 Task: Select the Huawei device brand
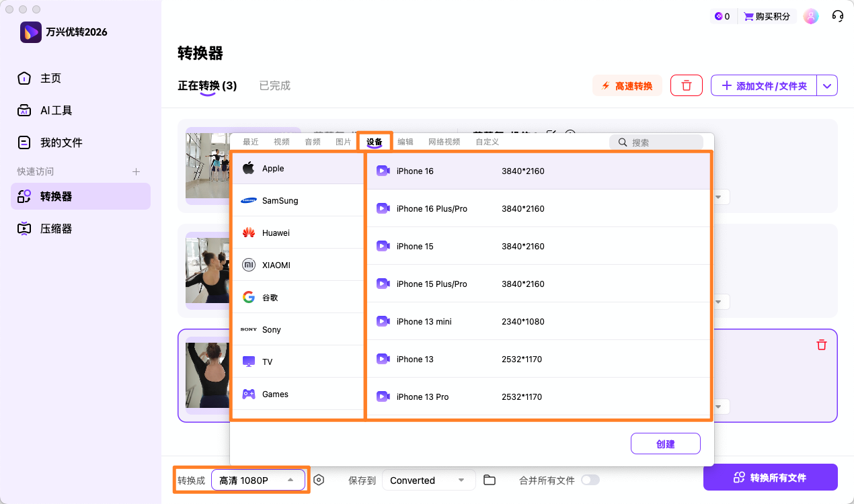point(276,233)
